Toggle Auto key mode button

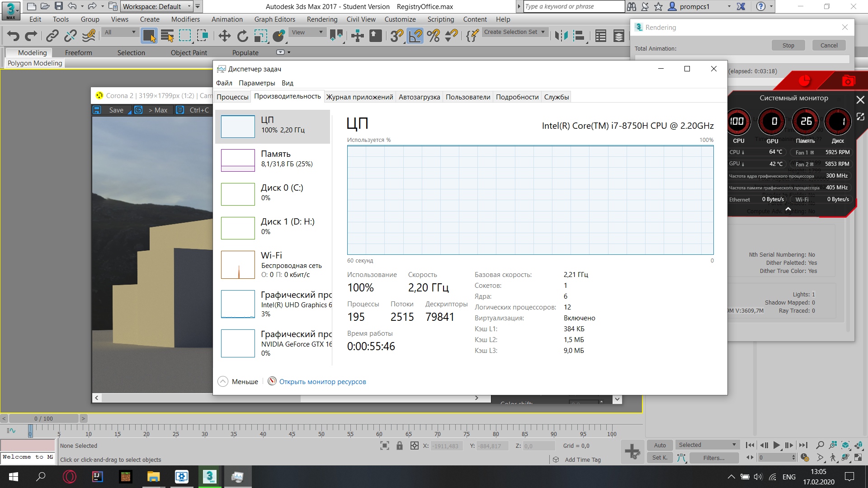[x=660, y=445]
